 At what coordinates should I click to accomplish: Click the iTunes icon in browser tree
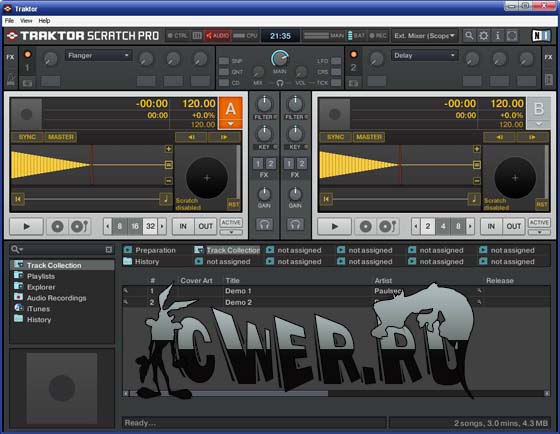[x=19, y=308]
